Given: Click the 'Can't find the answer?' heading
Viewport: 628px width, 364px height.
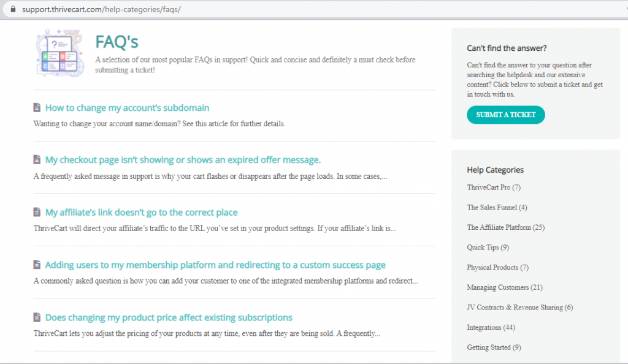Looking at the screenshot, I should click(507, 48).
